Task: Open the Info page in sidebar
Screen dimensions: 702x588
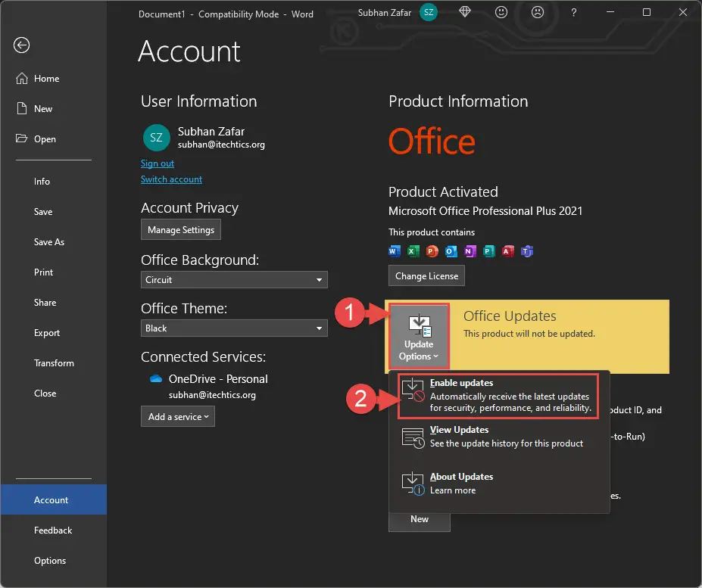Action: (42, 181)
